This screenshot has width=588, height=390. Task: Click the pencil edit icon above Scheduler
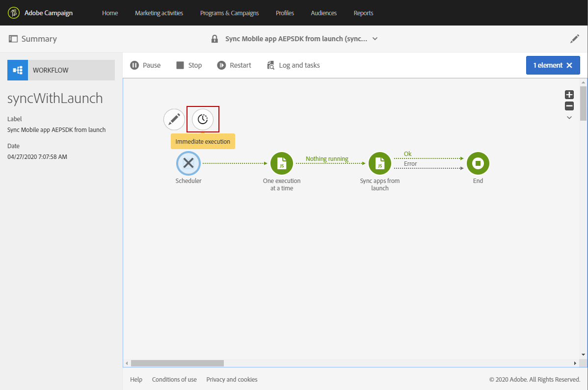[174, 120]
